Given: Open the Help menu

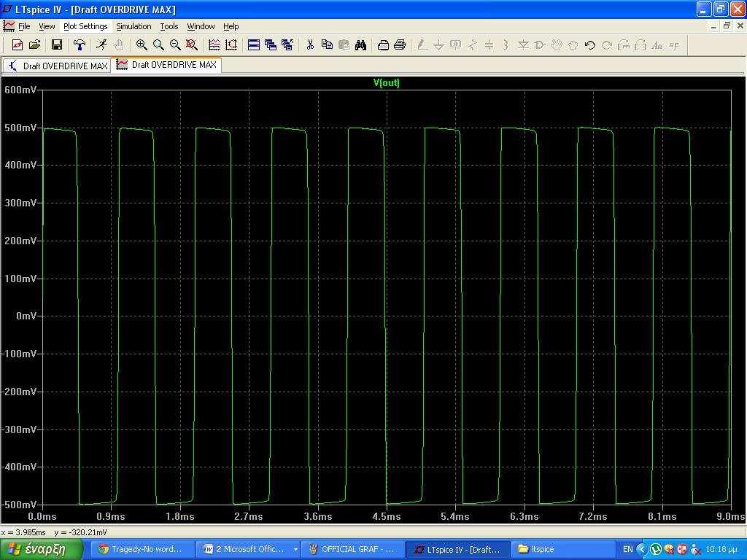Looking at the screenshot, I should click(231, 26).
